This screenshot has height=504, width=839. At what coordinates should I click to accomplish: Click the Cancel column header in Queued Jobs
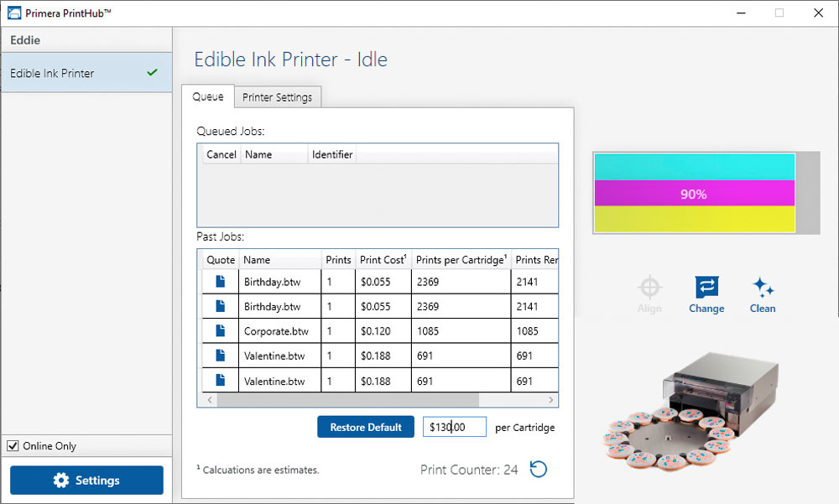pyautogui.click(x=221, y=154)
